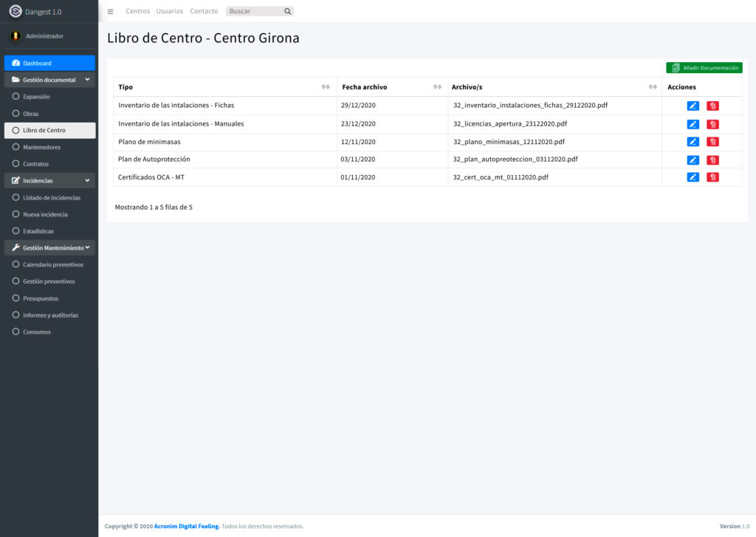Delete the Inventario de las intalaciones - Manuales row

point(712,124)
